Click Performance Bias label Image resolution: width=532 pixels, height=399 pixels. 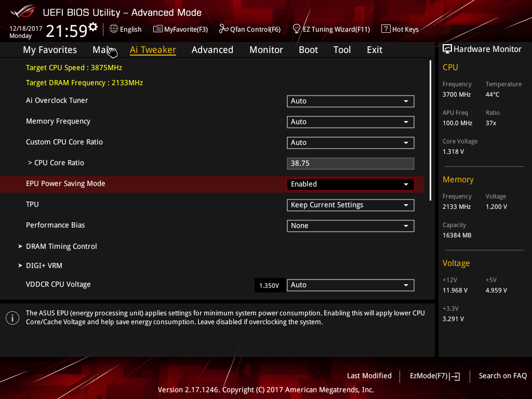click(55, 225)
